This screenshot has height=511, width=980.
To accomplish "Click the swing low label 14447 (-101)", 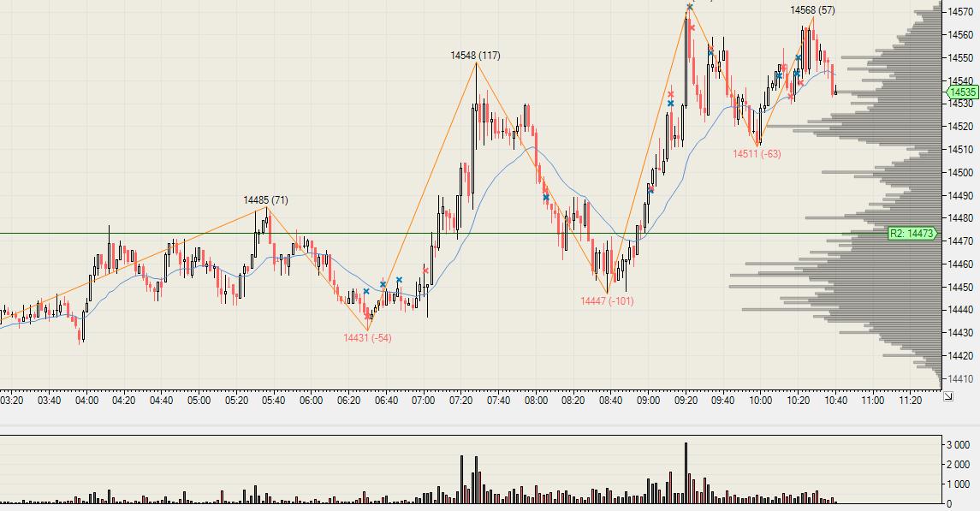I will 607,301.
